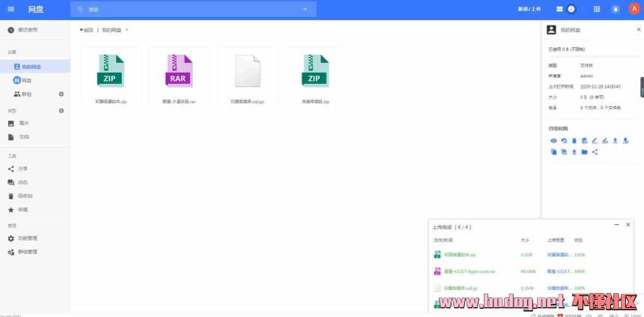Open the upload directory link in the .zip row

tap(559, 255)
